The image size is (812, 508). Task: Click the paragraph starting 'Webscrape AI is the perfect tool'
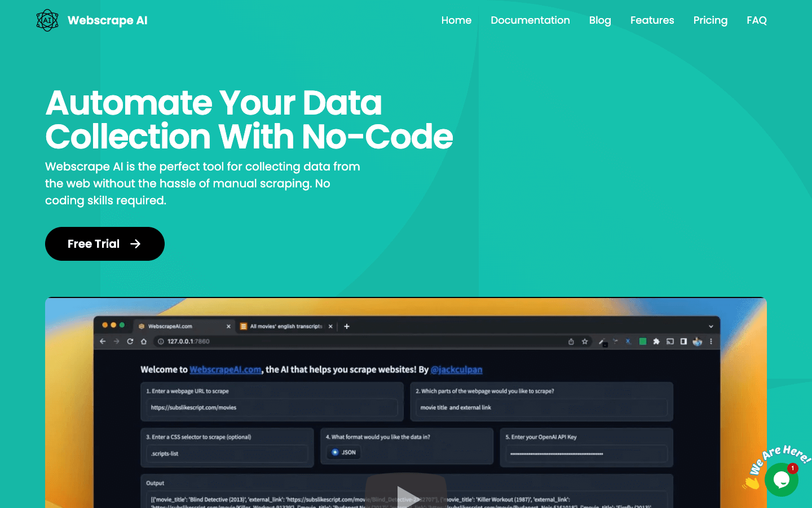[x=203, y=183]
